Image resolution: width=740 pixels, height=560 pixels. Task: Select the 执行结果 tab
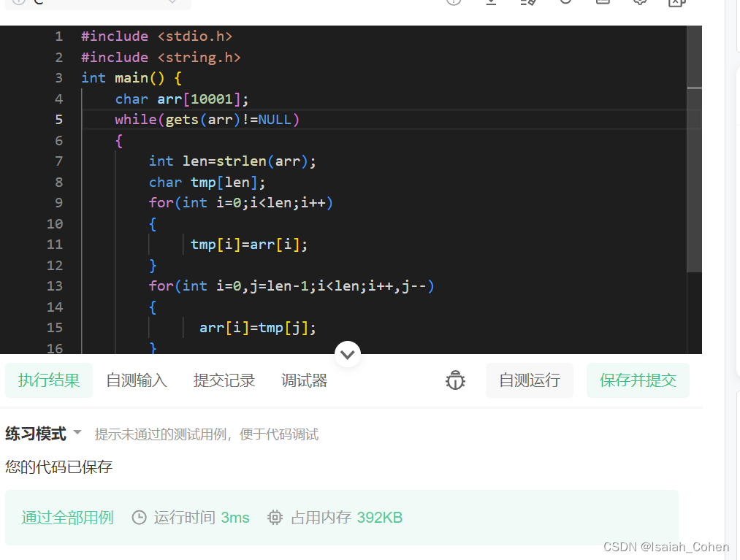point(48,380)
